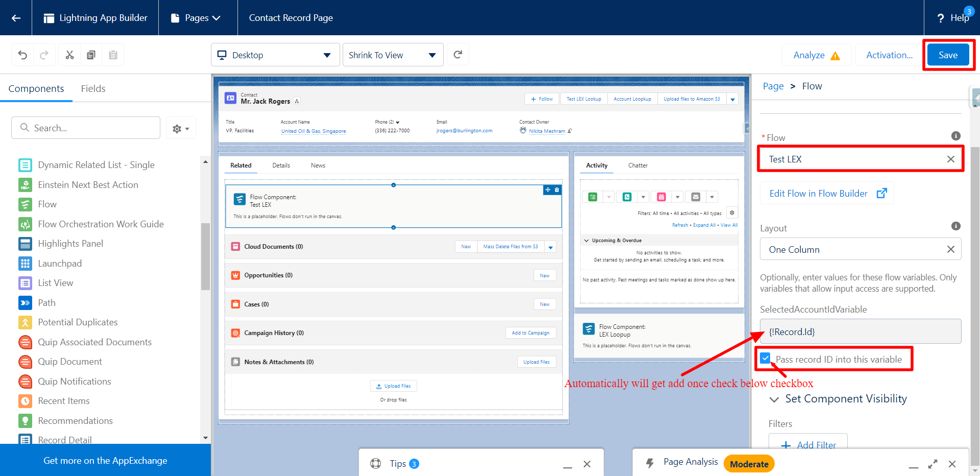
Task: Click the Save button
Action: tap(948, 55)
